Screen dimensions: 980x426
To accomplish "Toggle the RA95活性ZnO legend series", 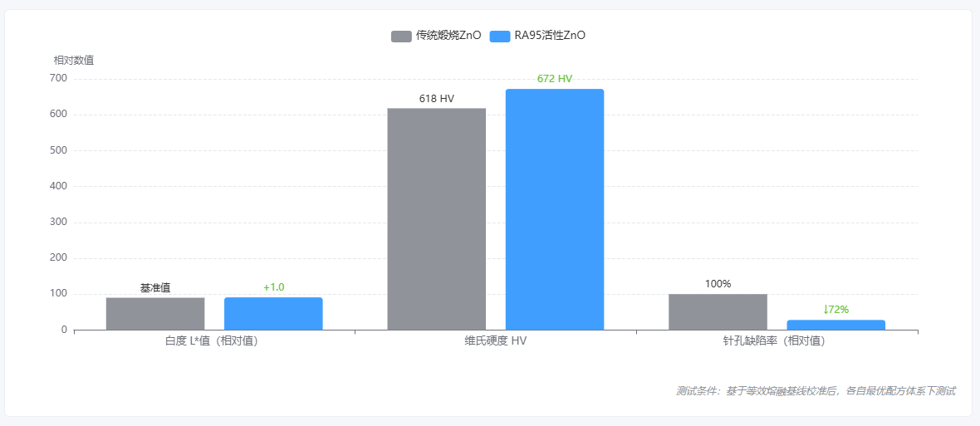I will [x=537, y=36].
